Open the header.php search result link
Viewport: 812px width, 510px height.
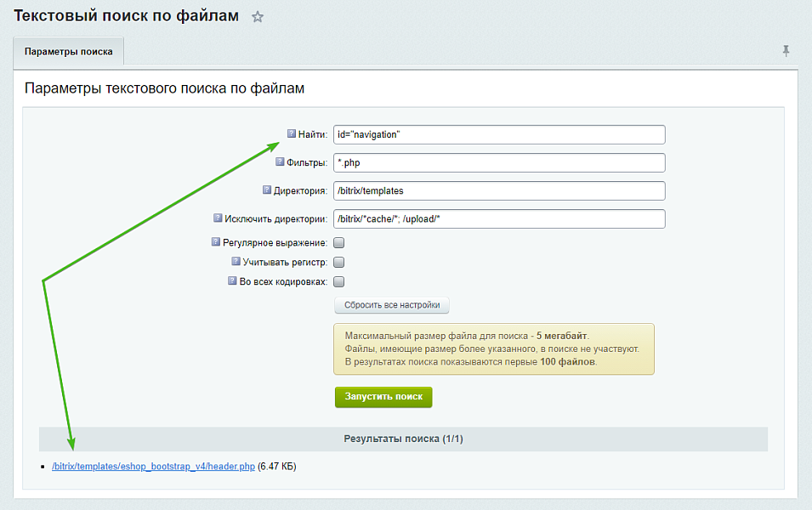point(153,467)
